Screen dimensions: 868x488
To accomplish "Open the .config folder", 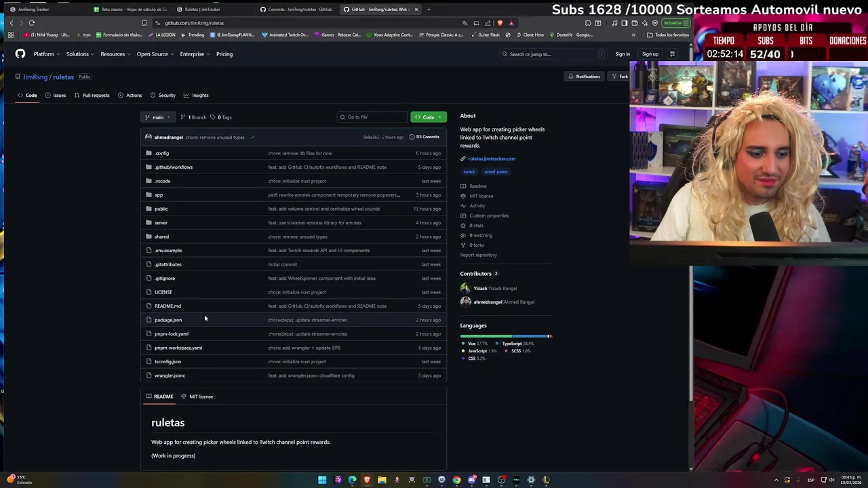I will [x=161, y=153].
